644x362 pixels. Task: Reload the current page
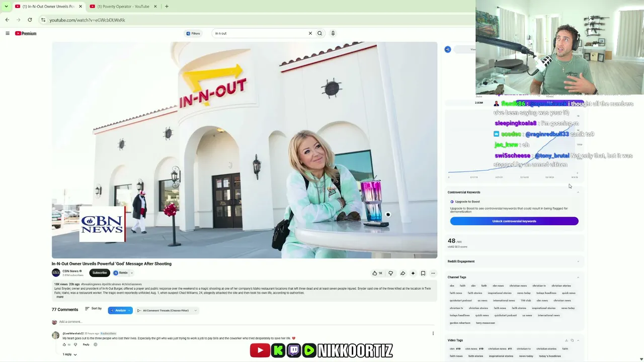tap(30, 20)
